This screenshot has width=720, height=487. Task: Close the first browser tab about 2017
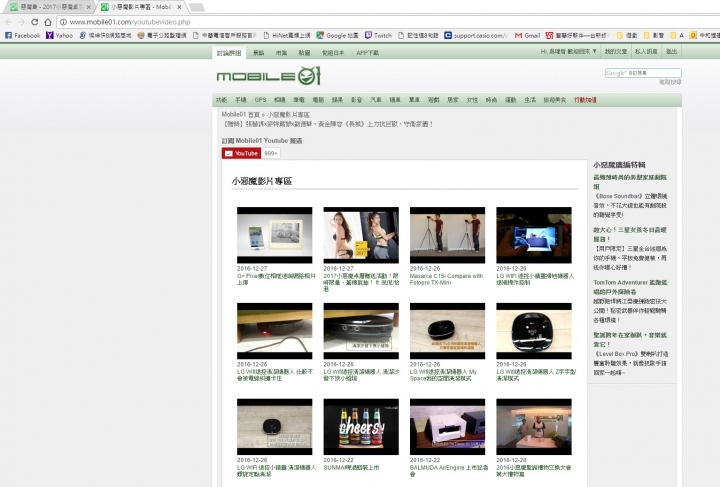pyautogui.click(x=87, y=7)
